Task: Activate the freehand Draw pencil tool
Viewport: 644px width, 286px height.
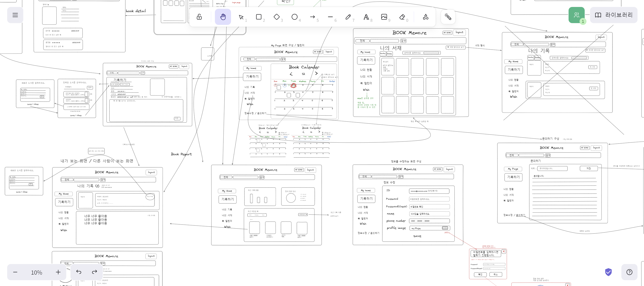Action: click(x=348, y=17)
